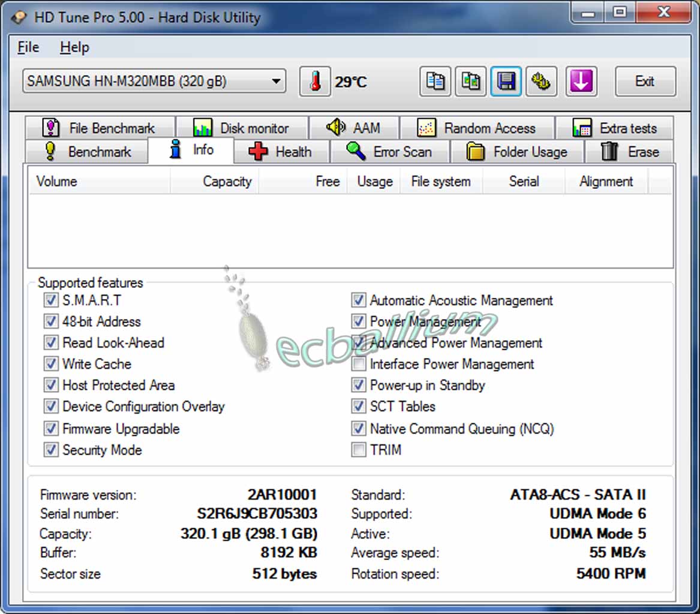Uncheck the S.M.A.R.T checkbox
700x614 pixels.
[x=51, y=300]
